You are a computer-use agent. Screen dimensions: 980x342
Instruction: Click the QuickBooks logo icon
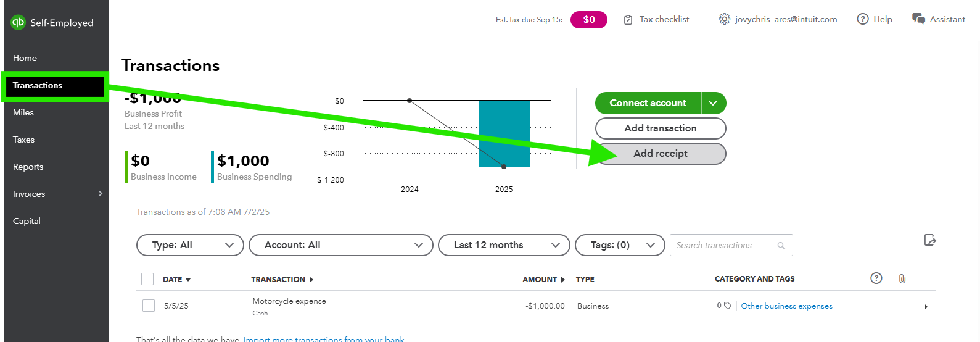pos(18,22)
